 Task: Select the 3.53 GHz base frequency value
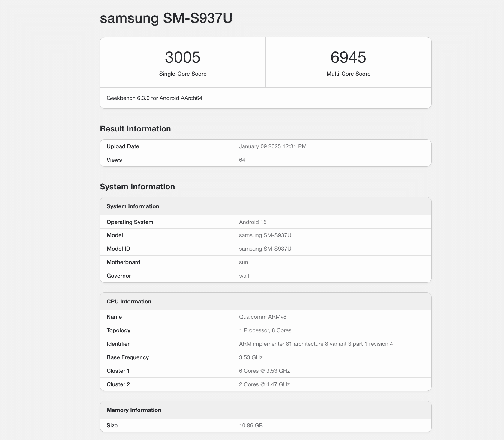[251, 357]
